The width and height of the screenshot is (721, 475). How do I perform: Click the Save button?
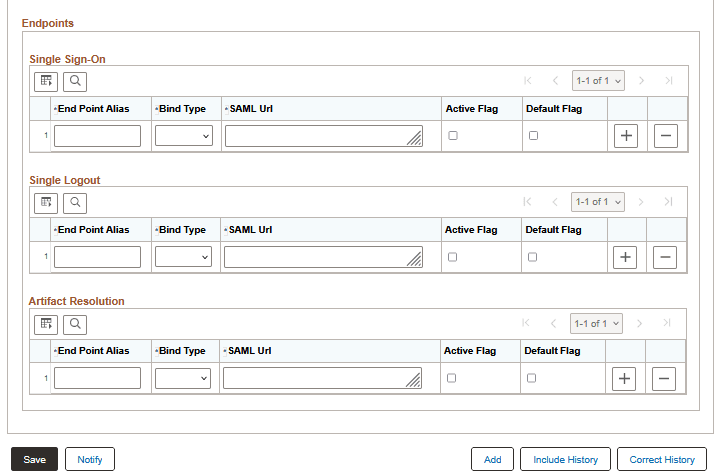[x=34, y=459]
